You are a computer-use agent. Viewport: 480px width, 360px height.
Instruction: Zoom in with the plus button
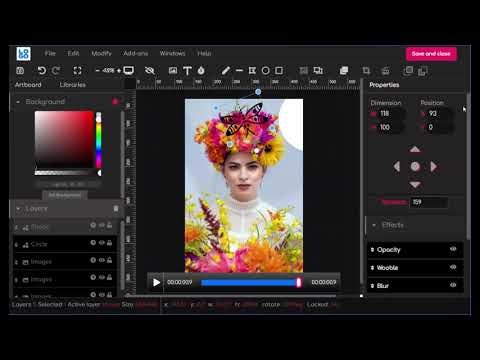(x=119, y=70)
